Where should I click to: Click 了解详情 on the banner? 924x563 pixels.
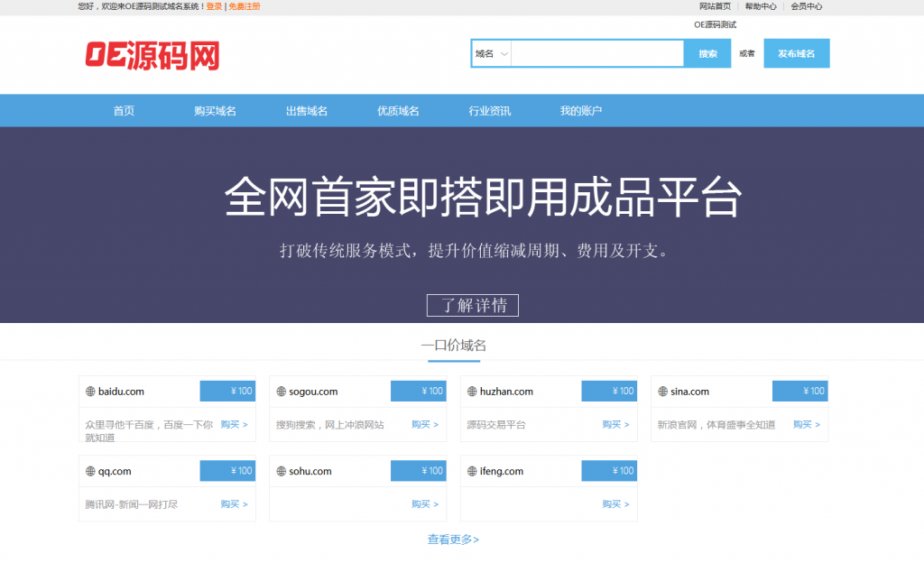(x=472, y=305)
